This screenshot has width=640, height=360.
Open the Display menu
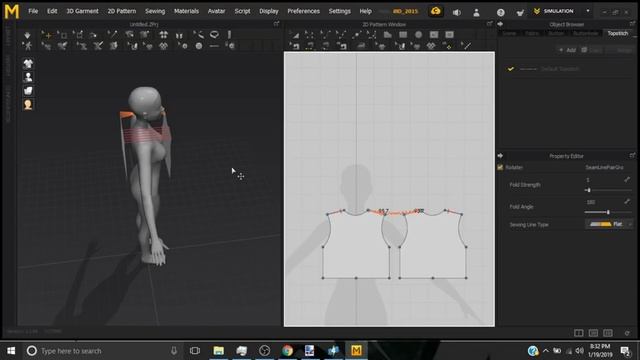tap(269, 11)
